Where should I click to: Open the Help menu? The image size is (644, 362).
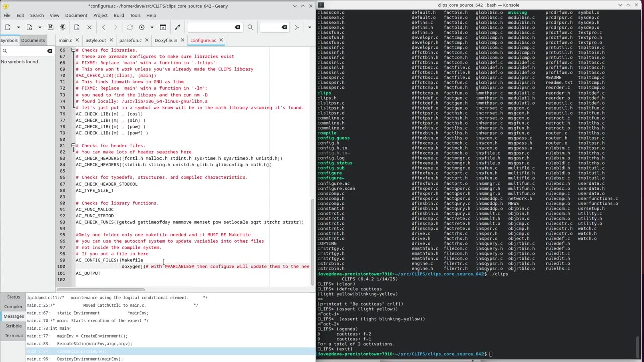click(x=151, y=15)
